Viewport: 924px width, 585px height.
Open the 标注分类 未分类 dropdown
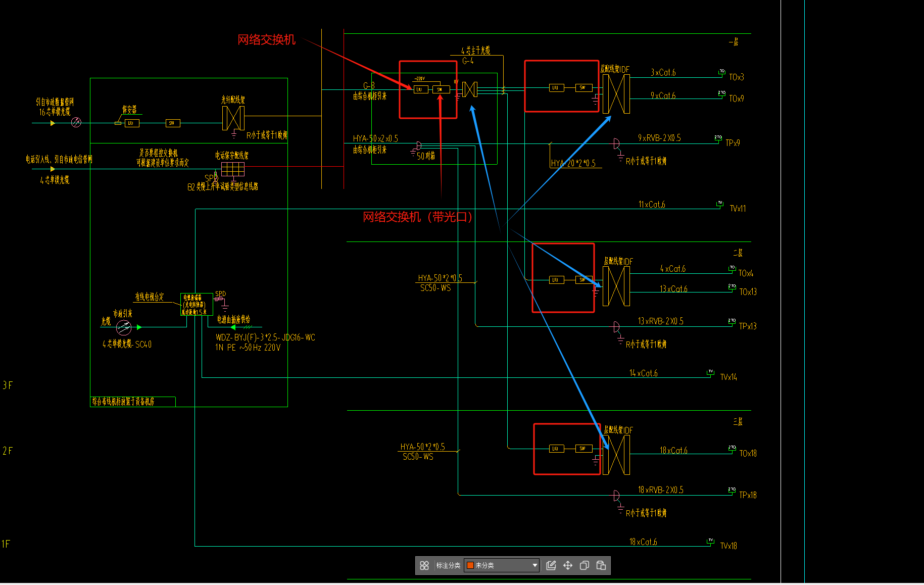coord(502,565)
